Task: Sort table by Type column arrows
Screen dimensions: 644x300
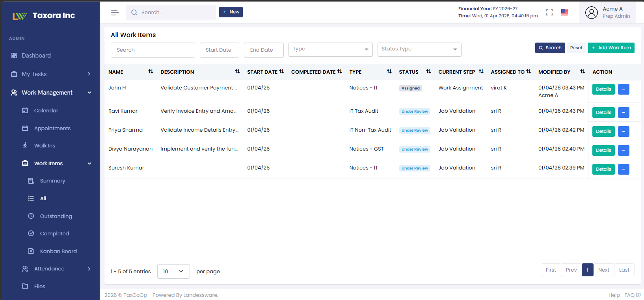Action: [x=389, y=71]
